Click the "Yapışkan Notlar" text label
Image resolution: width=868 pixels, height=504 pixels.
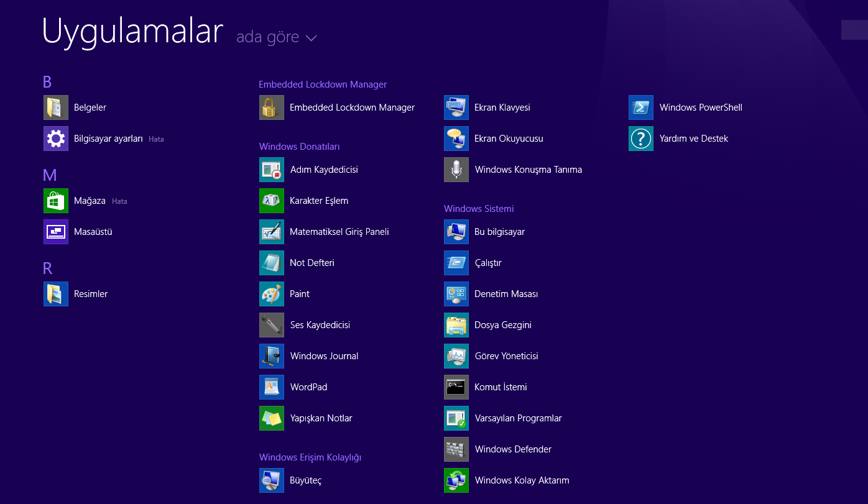(x=321, y=418)
